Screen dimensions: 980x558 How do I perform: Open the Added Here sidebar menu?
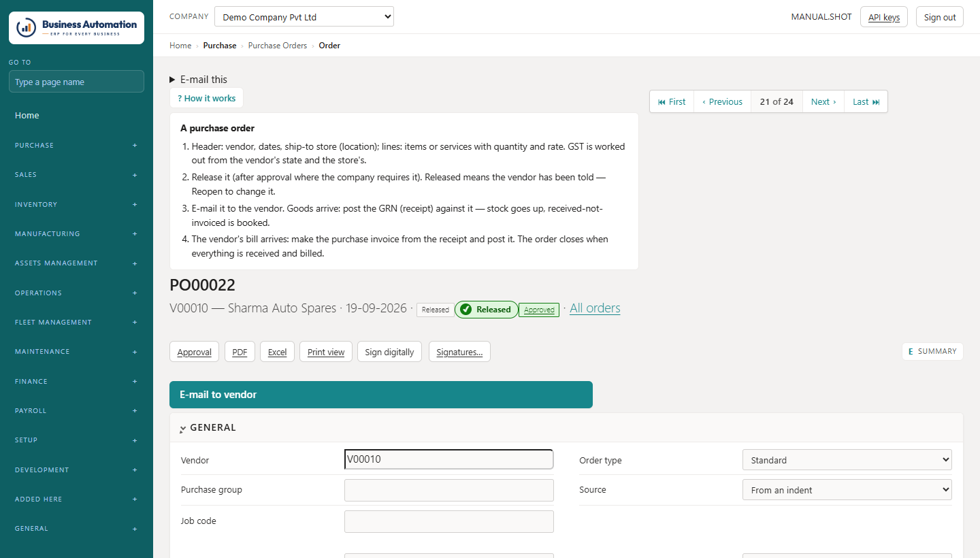tap(76, 499)
